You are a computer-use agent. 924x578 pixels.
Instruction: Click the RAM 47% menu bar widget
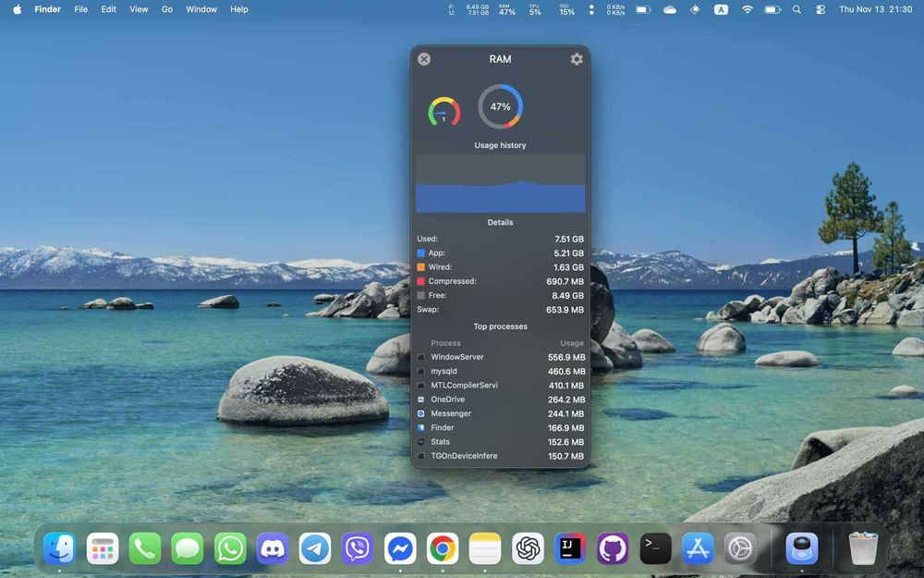coord(506,9)
